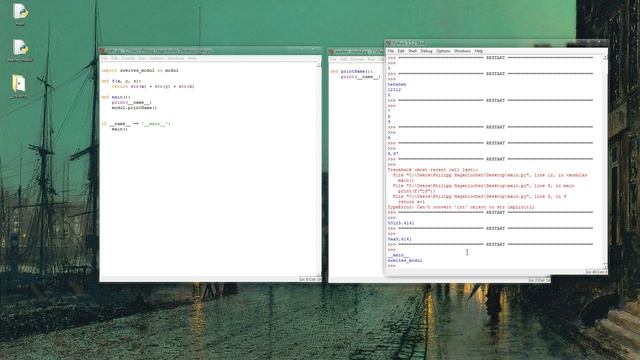
Task: Open Run menu in main.py editor window
Action: click(142, 58)
